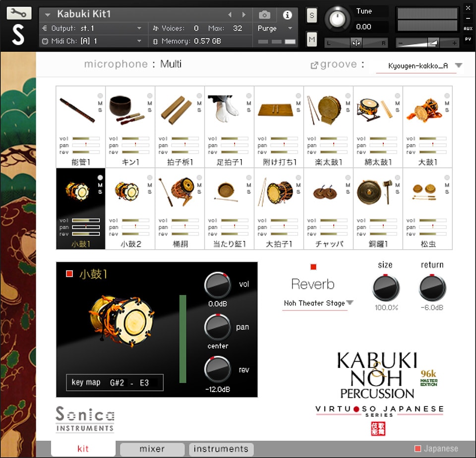The width and height of the screenshot is (476, 458).
Task: Mute the 能管1 instrument cell
Action: click(100, 103)
